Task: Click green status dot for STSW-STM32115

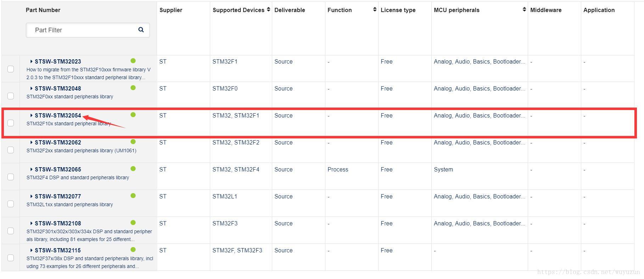Action: [133, 250]
